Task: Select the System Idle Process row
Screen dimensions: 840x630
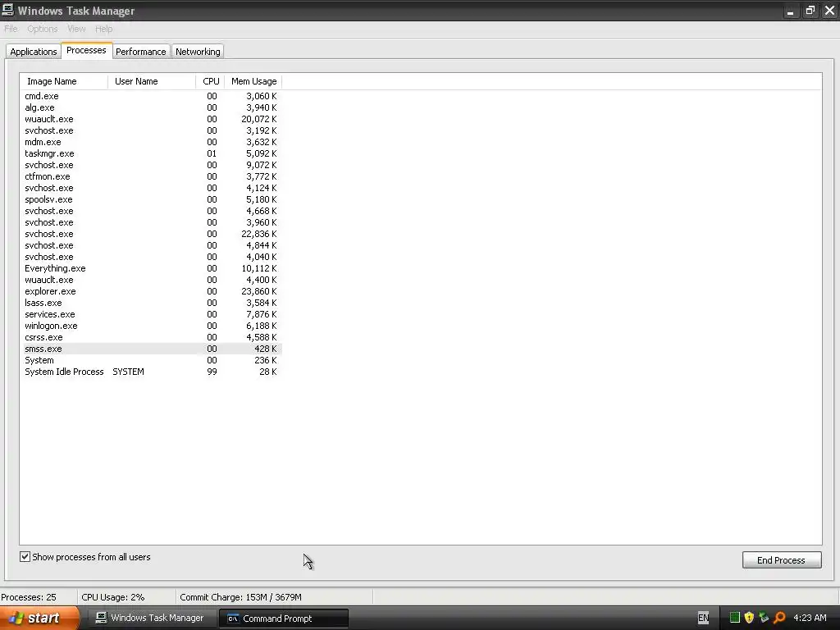Action: [151, 372]
